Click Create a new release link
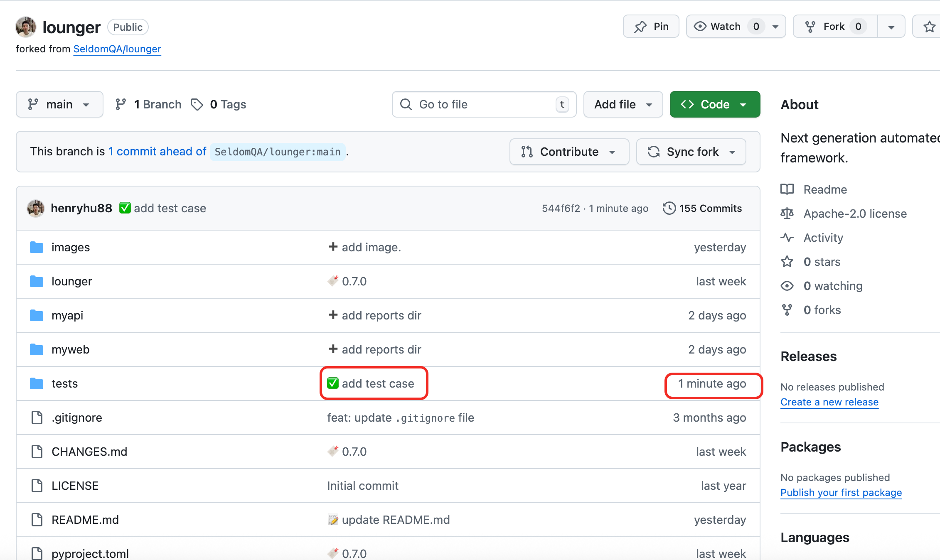This screenshot has width=940, height=560. 829,402
